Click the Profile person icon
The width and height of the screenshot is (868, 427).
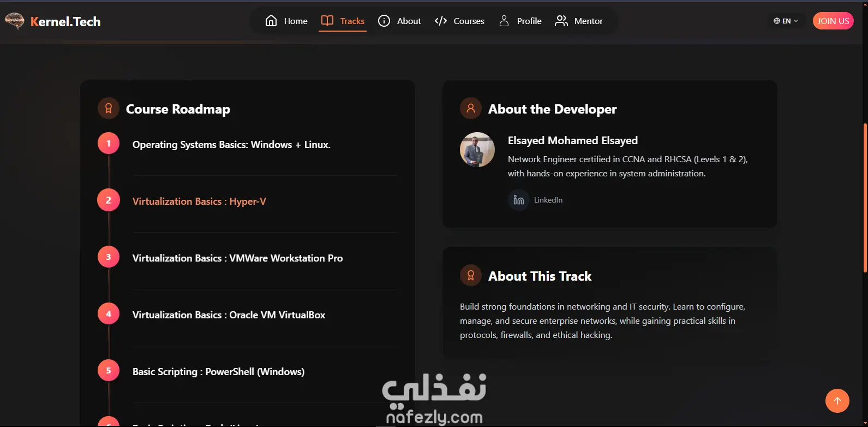click(504, 21)
